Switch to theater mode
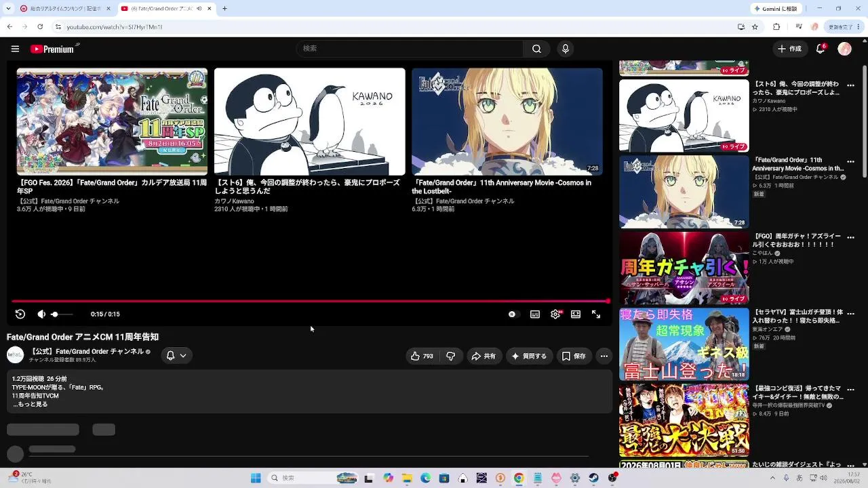 coord(576,314)
